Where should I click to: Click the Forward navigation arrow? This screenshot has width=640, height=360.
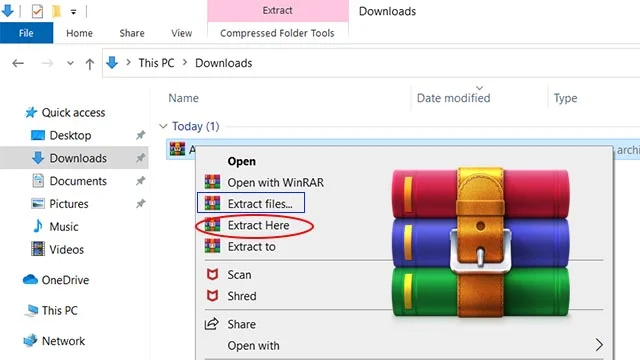(47, 63)
